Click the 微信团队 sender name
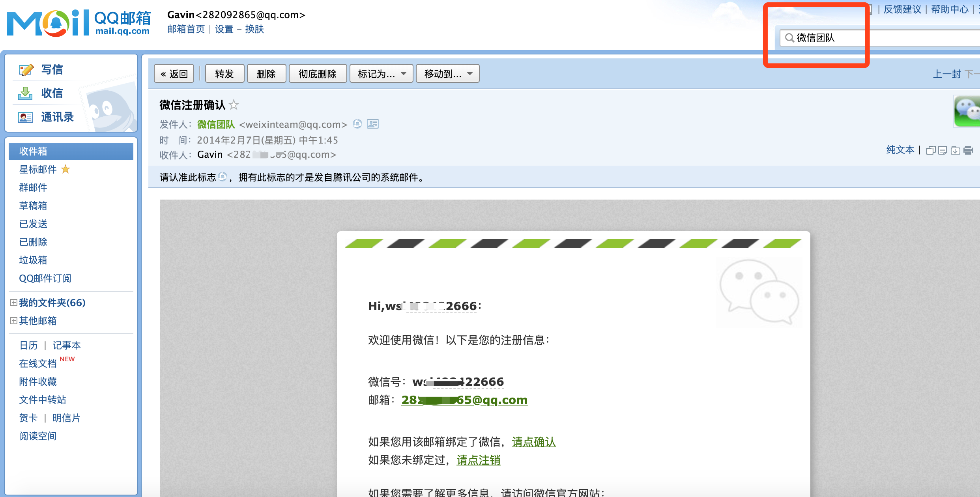 (x=216, y=125)
